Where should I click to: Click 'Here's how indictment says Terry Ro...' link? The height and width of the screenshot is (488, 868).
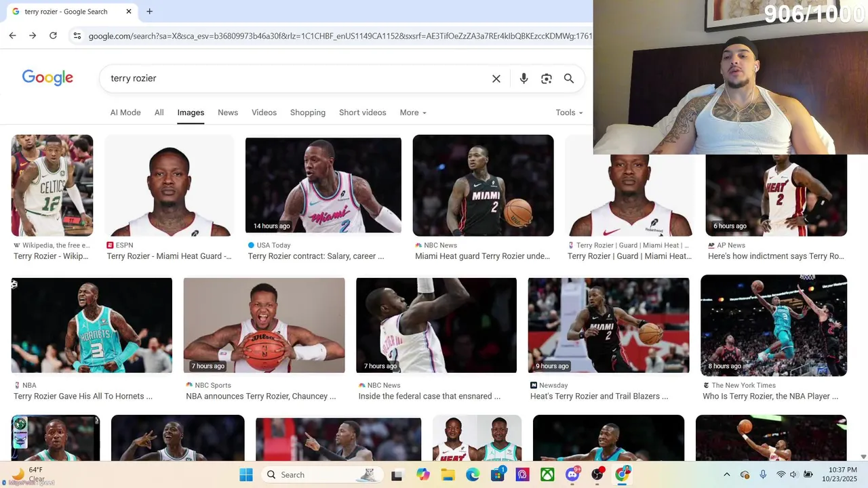tap(776, 256)
